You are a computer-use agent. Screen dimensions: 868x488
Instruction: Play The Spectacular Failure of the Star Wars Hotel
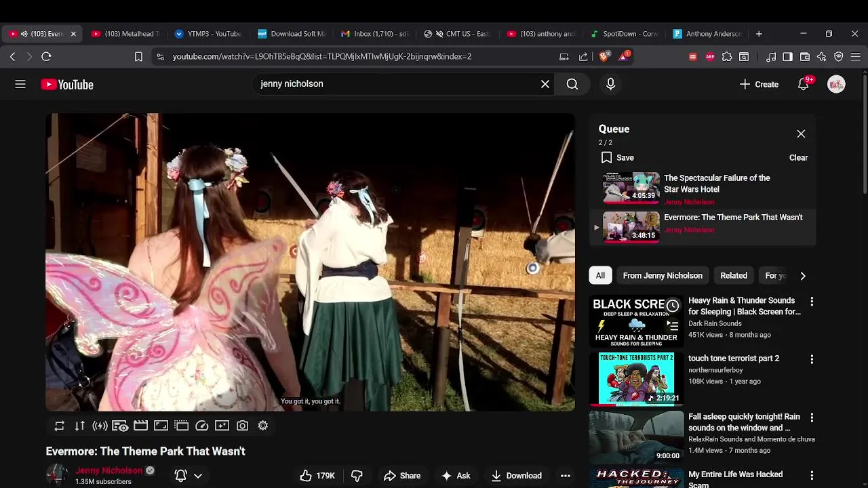[x=702, y=188]
